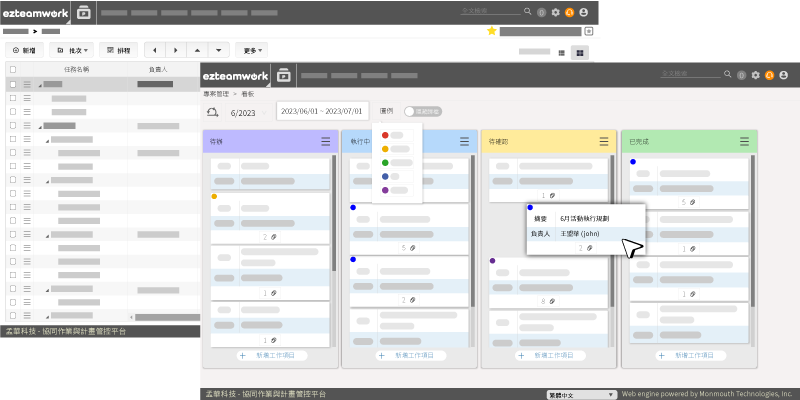Open the 待辦 column hamburger menu
Image resolution: width=800 pixels, height=400 pixels.
(x=325, y=142)
